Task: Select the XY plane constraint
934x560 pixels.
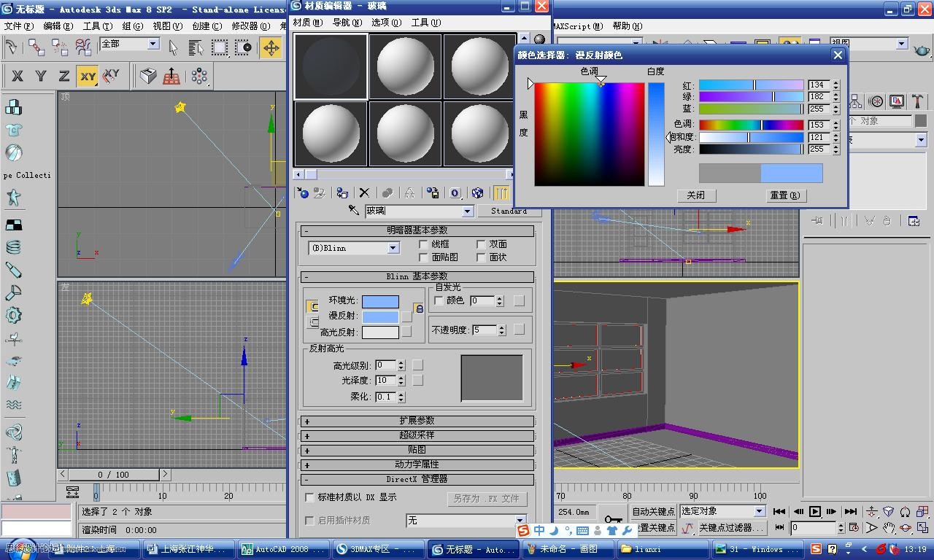Action: pyautogui.click(x=88, y=76)
